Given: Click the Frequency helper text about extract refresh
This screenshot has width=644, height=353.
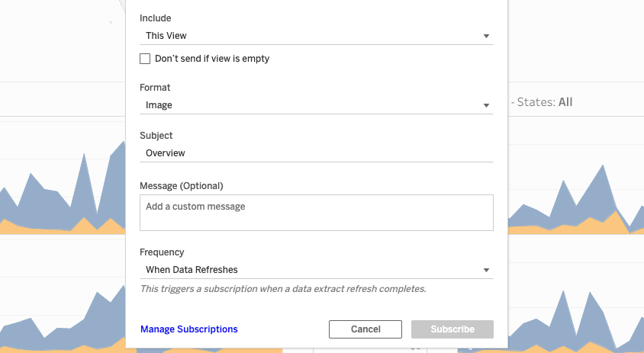Looking at the screenshot, I should pyautogui.click(x=283, y=289).
